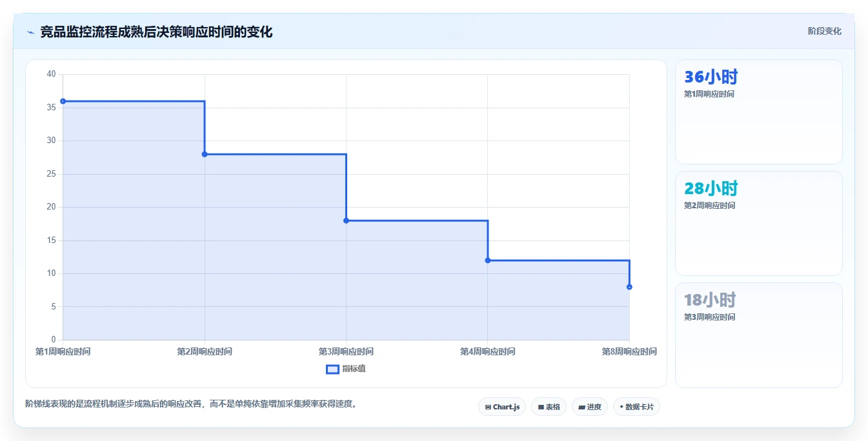Screen dimensions: 868x441
Task: Click the x-axis label 第4周响应时间
Action: (487, 351)
